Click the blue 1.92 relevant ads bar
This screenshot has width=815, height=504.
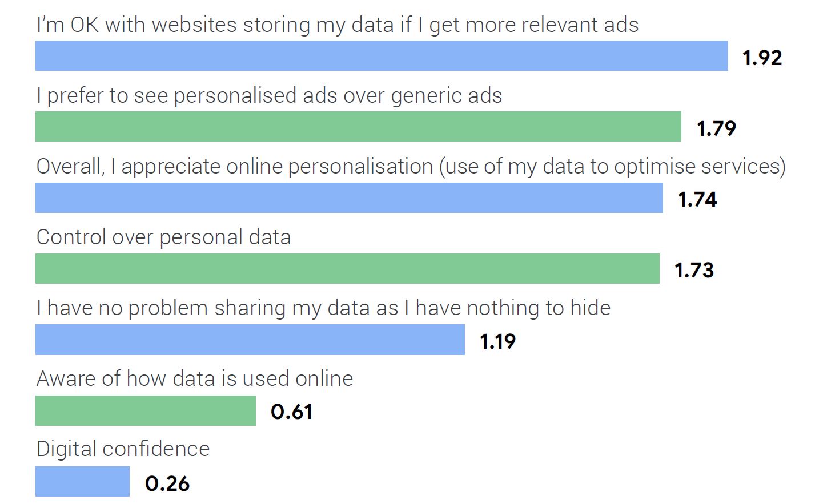[x=382, y=56]
